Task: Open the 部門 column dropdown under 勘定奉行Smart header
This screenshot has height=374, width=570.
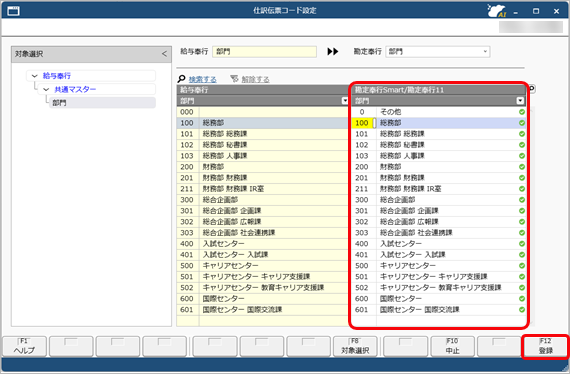Action: pyautogui.click(x=520, y=101)
